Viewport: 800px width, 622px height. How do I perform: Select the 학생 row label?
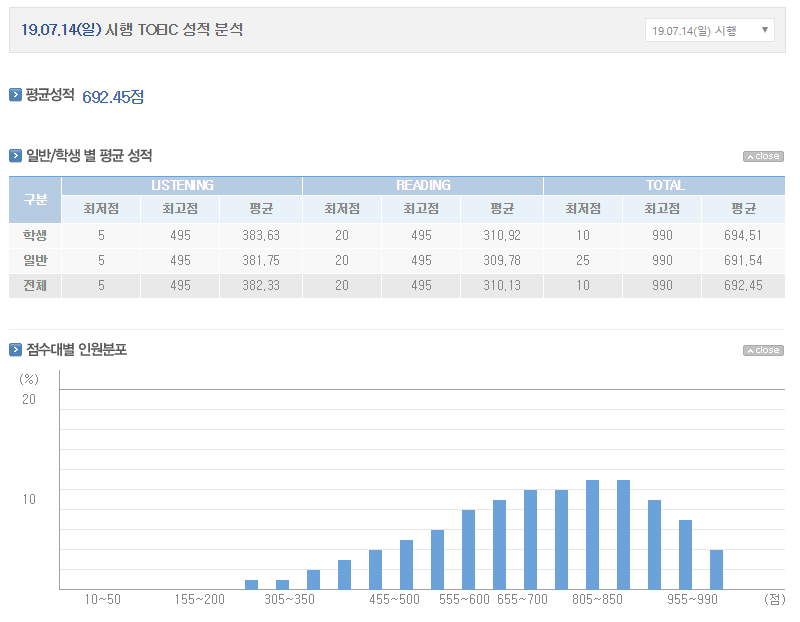35,235
